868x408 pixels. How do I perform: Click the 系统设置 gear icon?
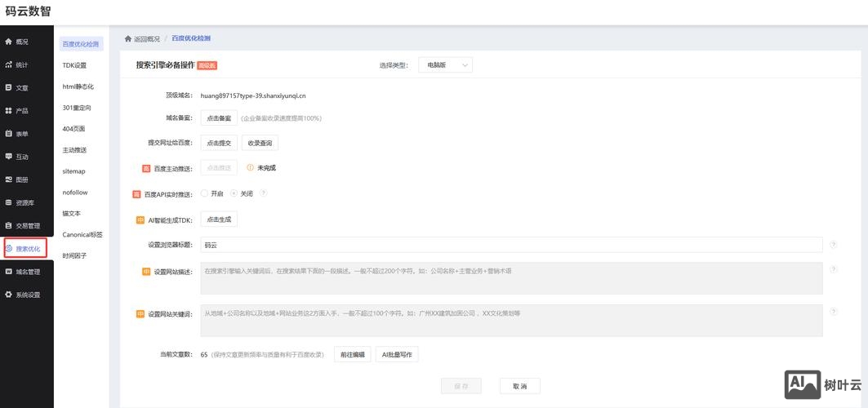coord(8,295)
